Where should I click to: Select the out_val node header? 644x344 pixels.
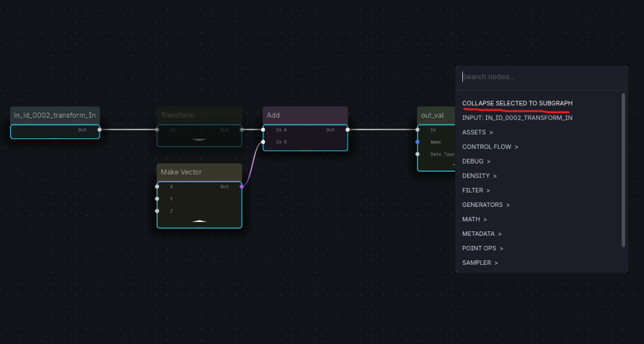[x=436, y=115]
